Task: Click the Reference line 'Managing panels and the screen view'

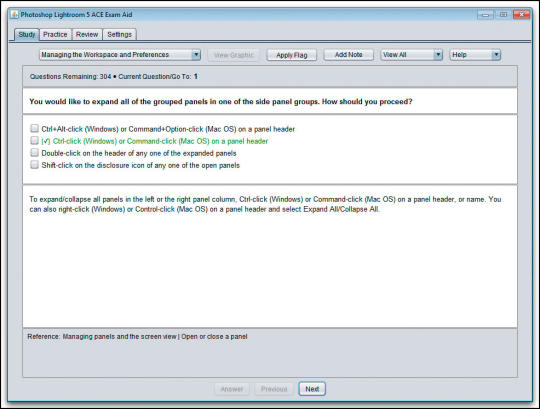Action: (137, 336)
